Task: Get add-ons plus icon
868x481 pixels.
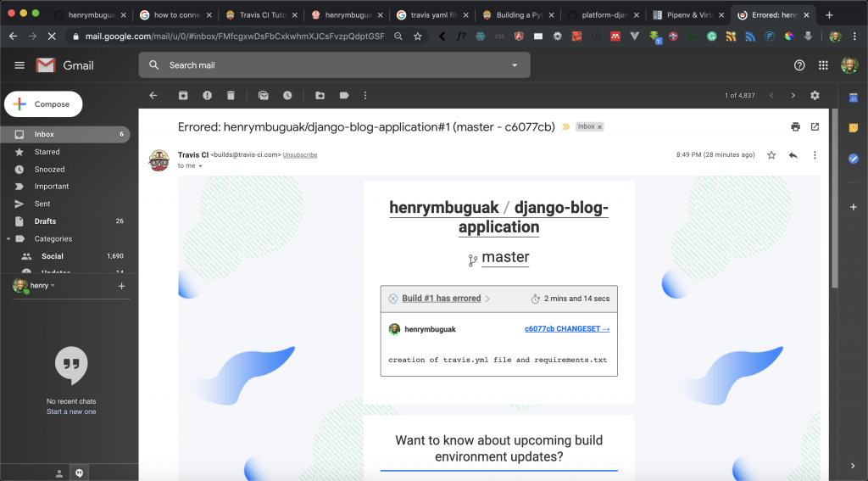Action: pyautogui.click(x=853, y=207)
